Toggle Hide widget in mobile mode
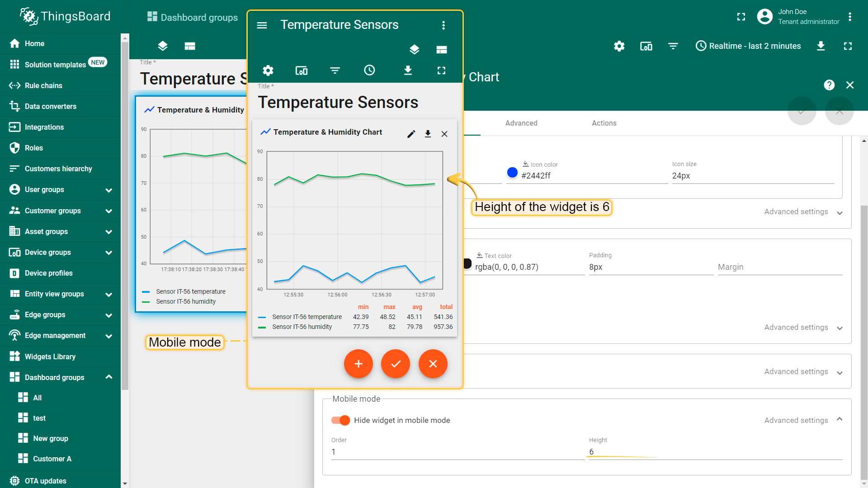The image size is (868, 488). point(340,420)
